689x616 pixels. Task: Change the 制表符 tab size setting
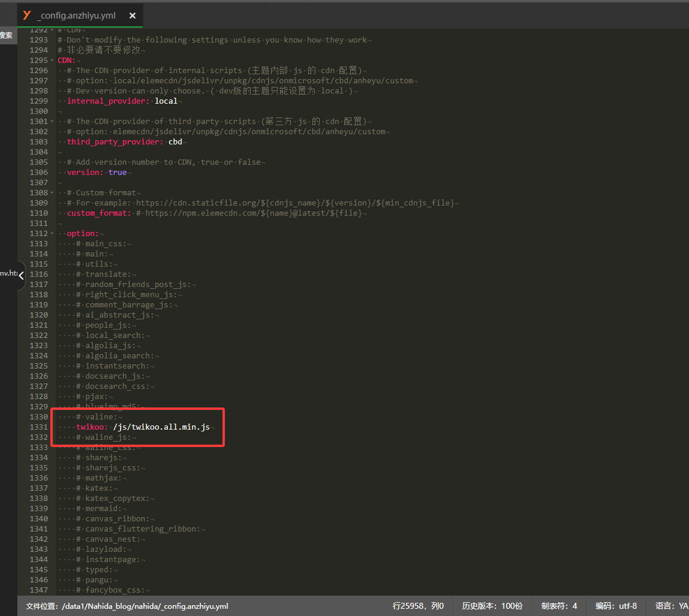(559, 606)
